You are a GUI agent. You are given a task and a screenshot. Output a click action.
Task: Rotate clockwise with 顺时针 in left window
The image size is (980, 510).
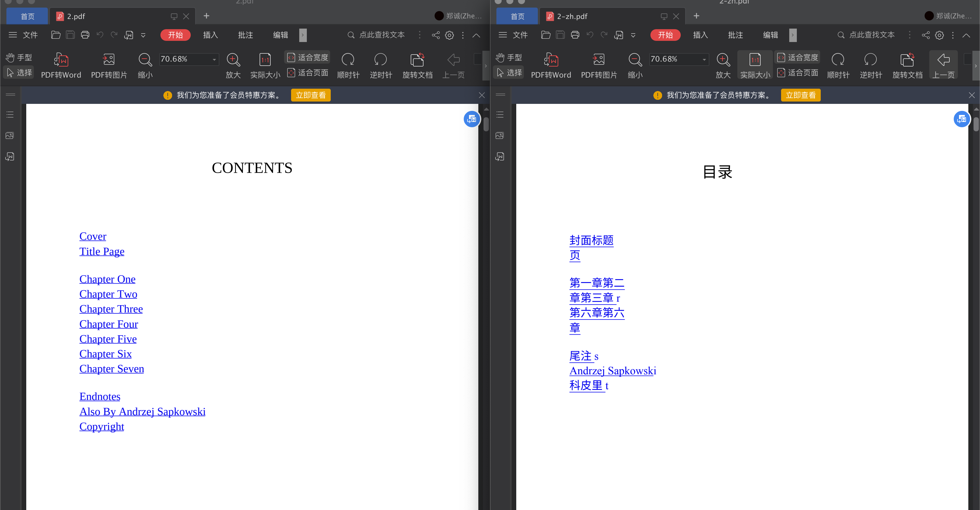click(348, 60)
